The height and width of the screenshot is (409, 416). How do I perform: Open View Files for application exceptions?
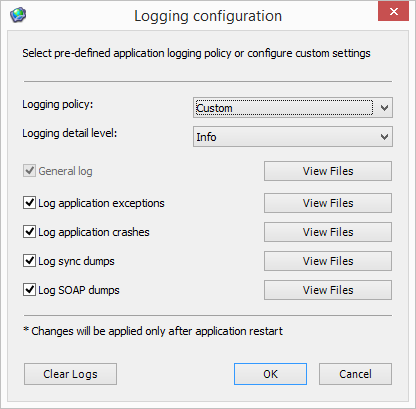(x=328, y=203)
